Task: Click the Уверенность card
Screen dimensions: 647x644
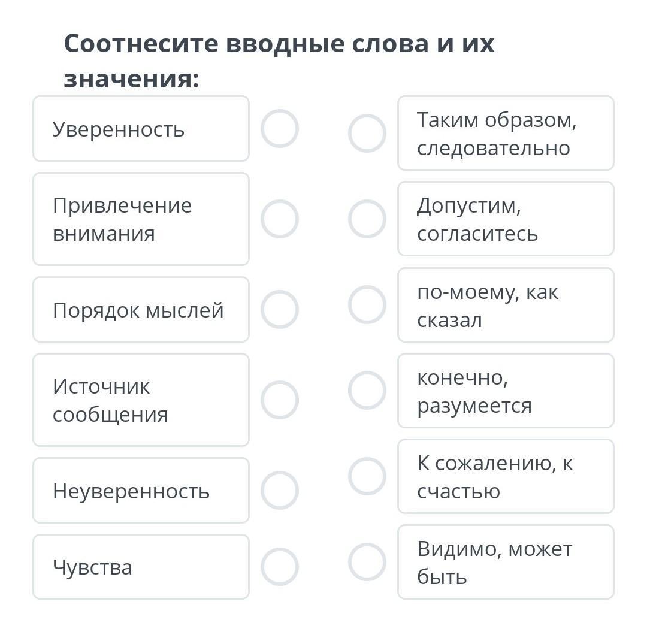Action: point(141,128)
